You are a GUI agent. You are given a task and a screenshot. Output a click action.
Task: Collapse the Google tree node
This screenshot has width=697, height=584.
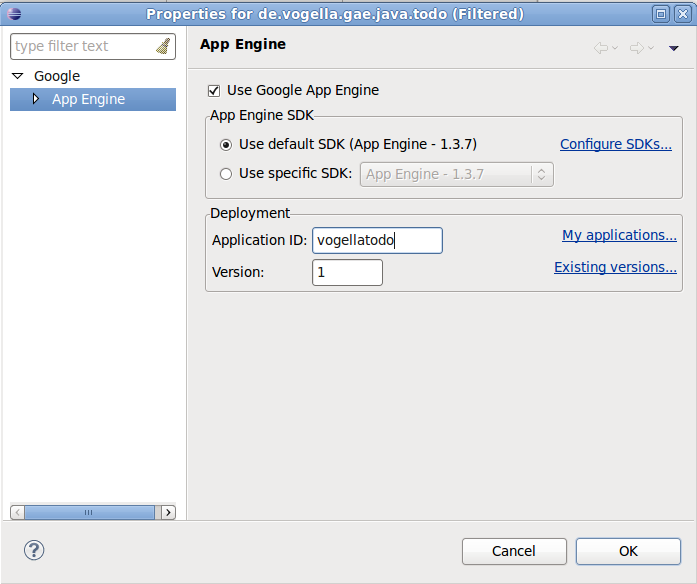18,76
